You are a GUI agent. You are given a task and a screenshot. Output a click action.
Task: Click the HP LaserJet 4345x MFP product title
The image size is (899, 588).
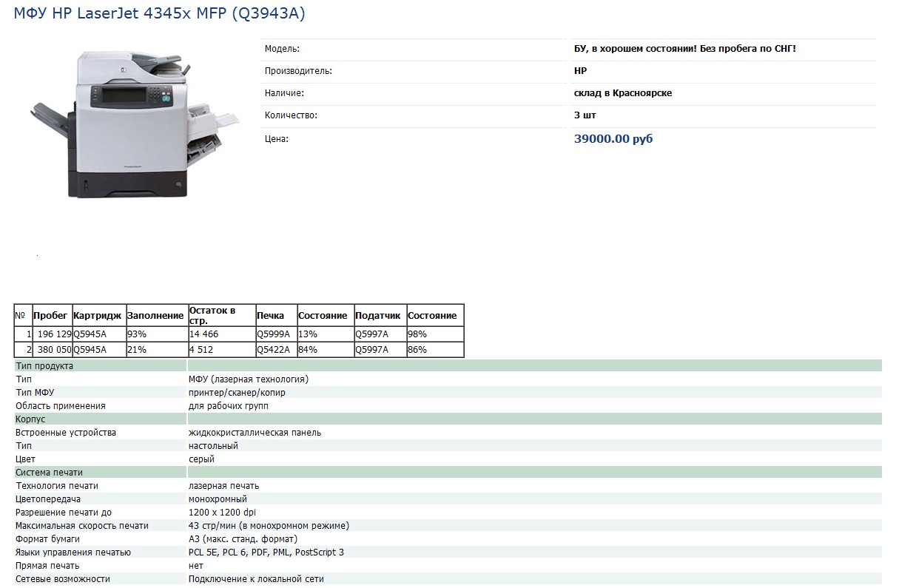159,13
